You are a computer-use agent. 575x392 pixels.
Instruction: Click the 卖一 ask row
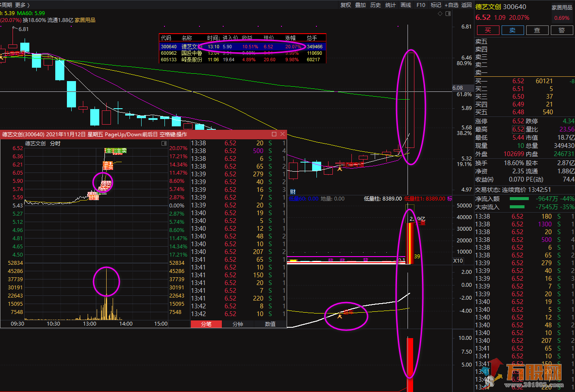[x=524, y=73]
